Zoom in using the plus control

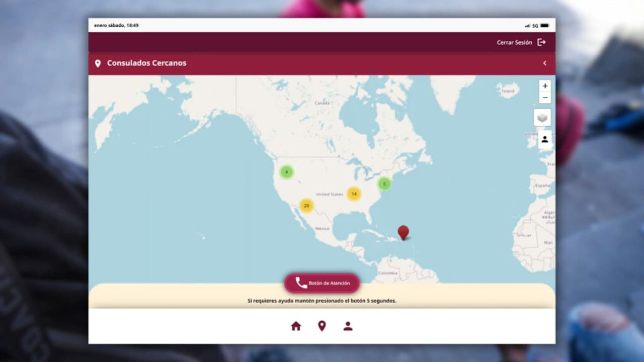coord(545,85)
